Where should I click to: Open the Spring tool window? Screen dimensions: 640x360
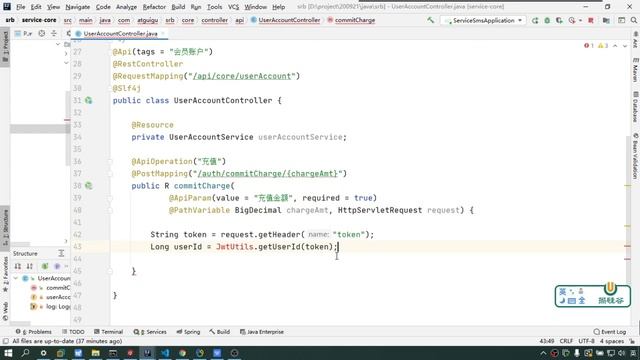click(x=188, y=332)
